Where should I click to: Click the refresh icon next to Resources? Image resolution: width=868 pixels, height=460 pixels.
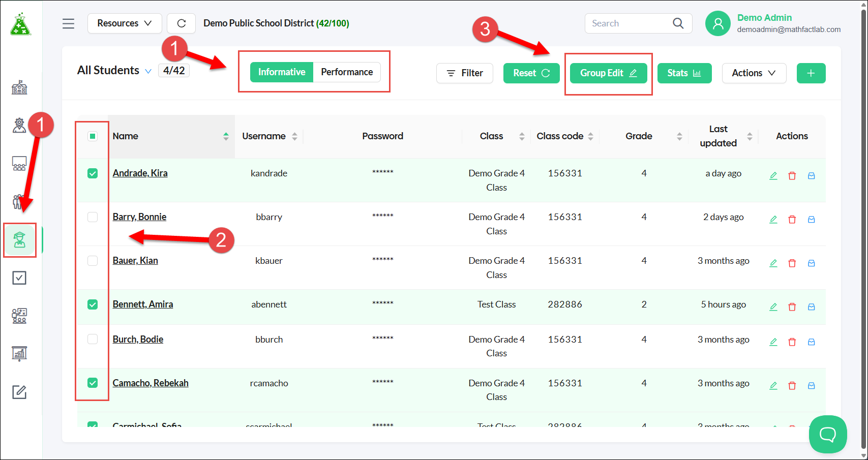pyautogui.click(x=181, y=23)
